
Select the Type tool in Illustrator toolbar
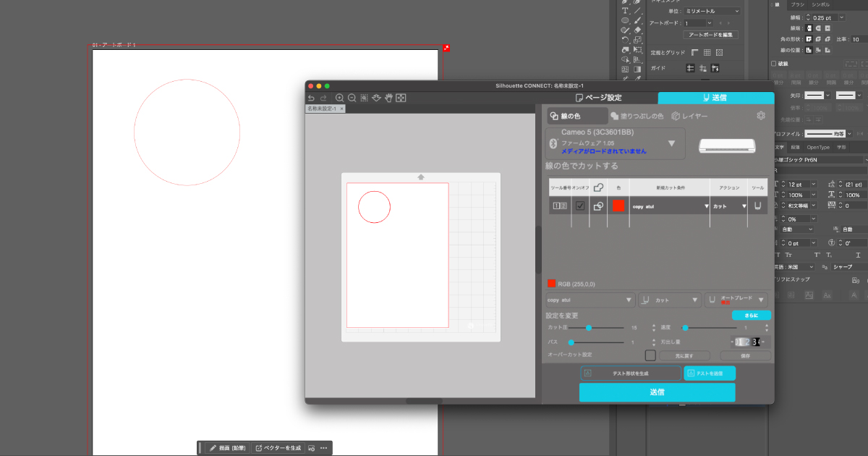625,11
